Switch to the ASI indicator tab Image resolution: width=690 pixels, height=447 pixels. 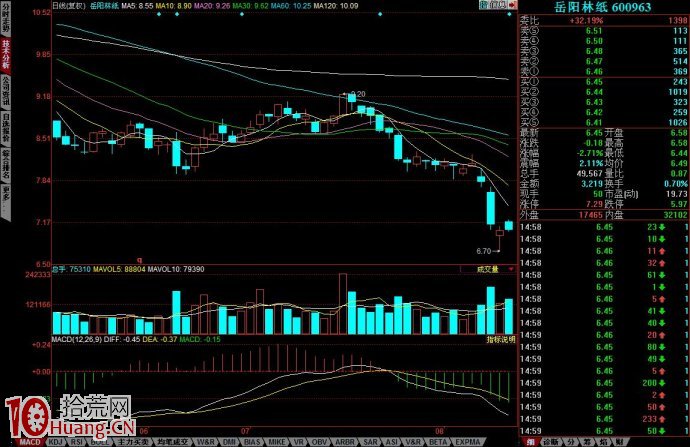click(391, 442)
